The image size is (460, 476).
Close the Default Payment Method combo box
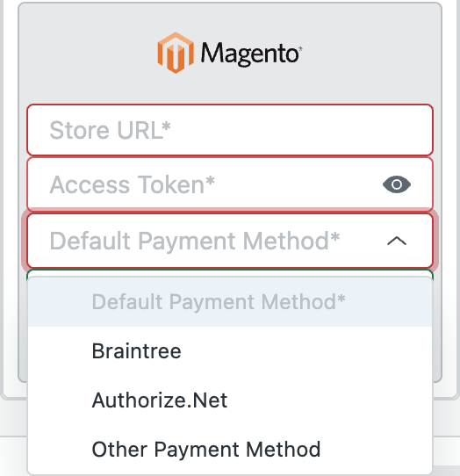pyautogui.click(x=230, y=241)
